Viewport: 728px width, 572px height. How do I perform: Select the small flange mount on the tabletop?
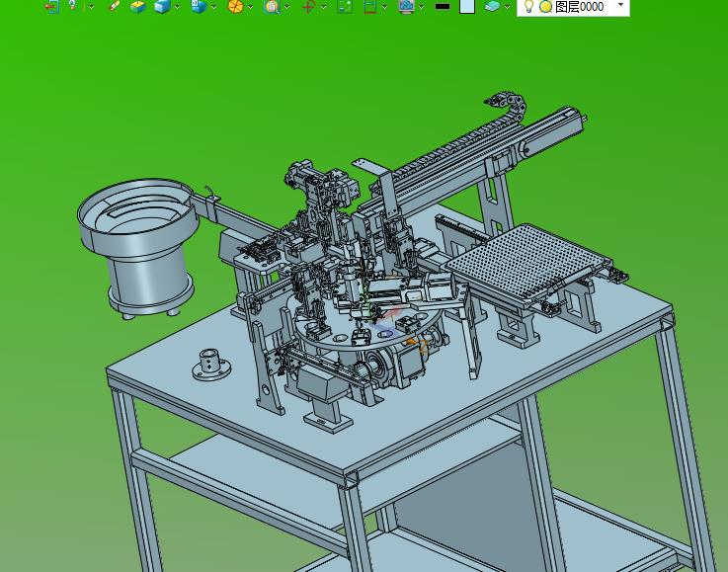pos(211,365)
